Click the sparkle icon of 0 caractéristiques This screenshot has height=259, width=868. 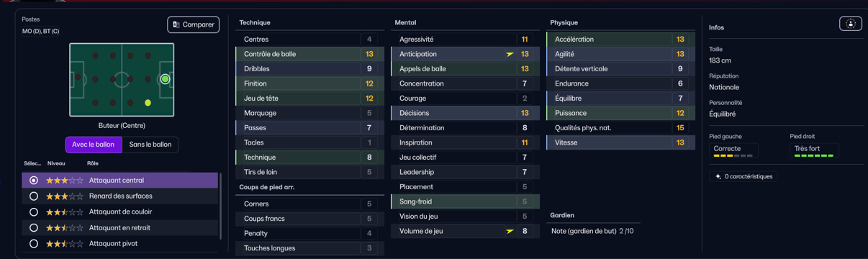[718, 176]
